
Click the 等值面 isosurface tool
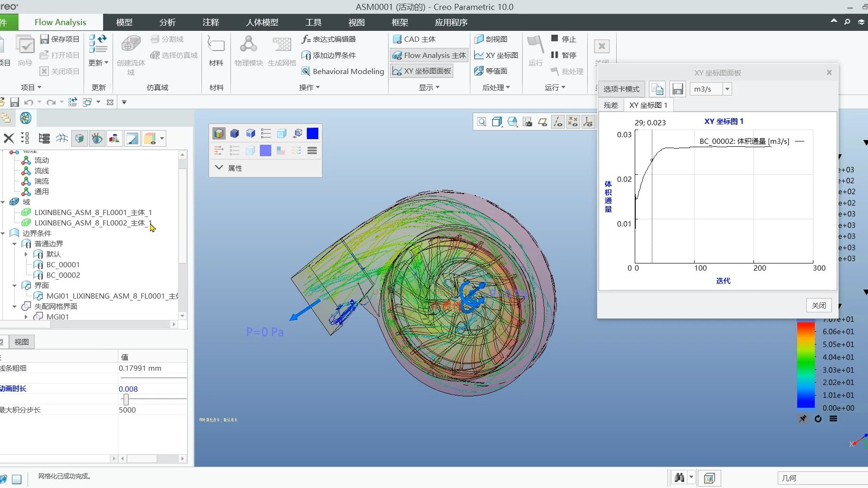pos(491,71)
